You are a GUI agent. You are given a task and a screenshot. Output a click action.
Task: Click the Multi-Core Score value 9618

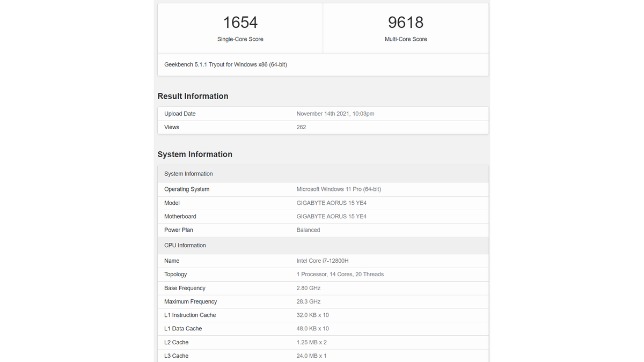(x=406, y=22)
